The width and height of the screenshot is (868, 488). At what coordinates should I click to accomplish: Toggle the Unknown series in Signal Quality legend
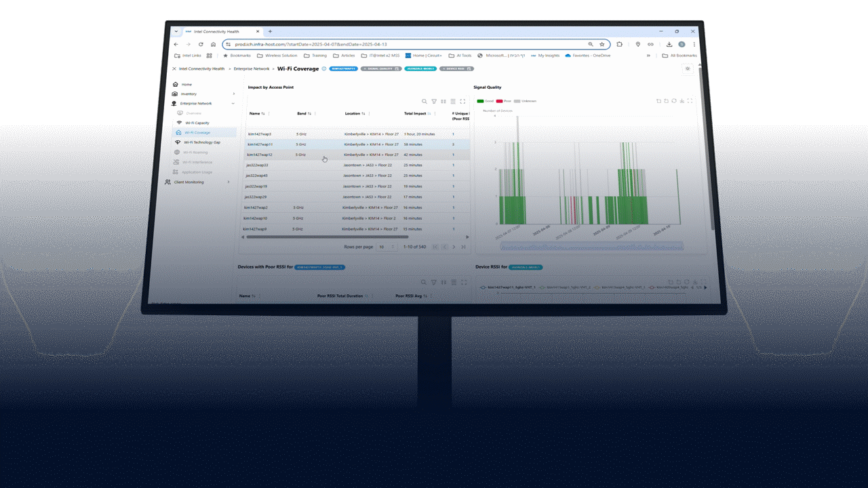525,101
